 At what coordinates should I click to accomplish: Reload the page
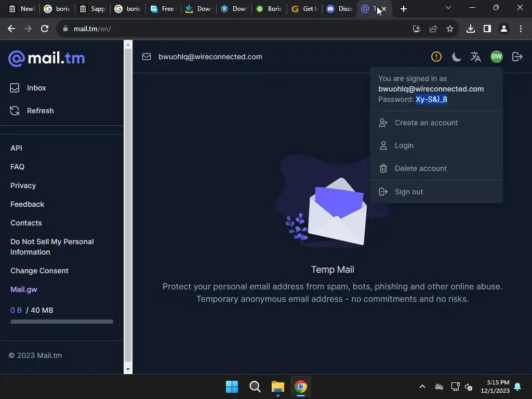(x=45, y=29)
